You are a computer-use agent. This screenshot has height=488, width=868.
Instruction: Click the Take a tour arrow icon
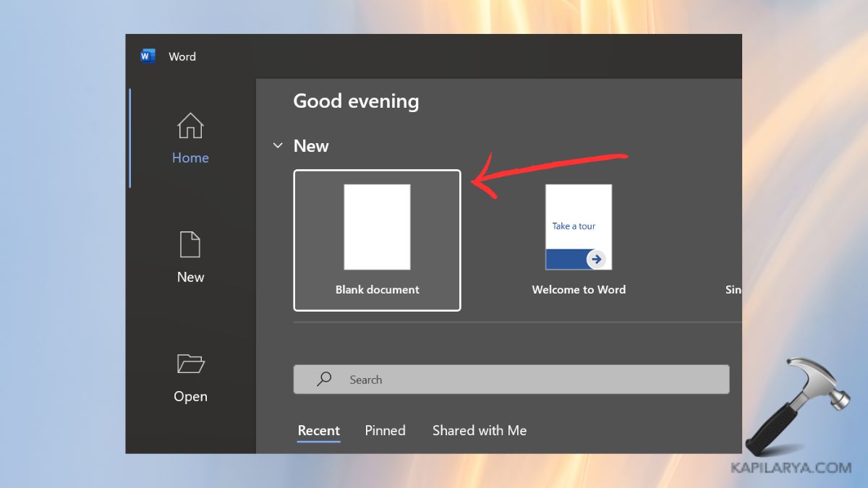[x=596, y=259]
